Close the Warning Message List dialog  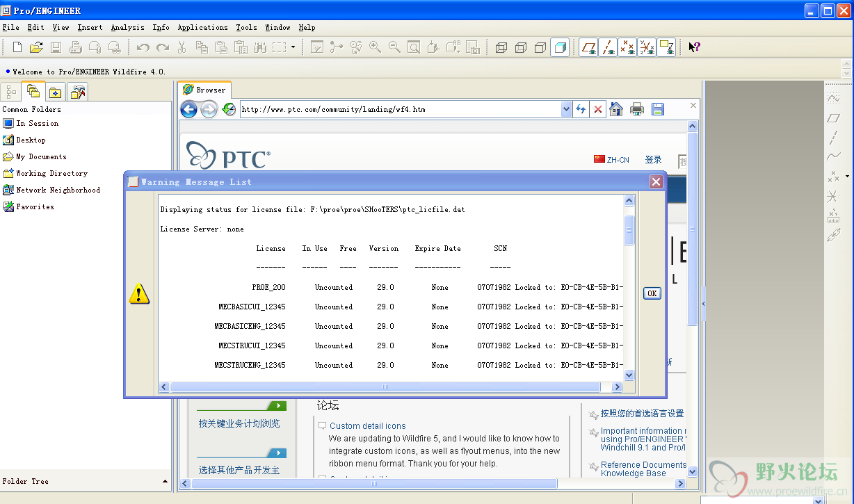tap(656, 181)
